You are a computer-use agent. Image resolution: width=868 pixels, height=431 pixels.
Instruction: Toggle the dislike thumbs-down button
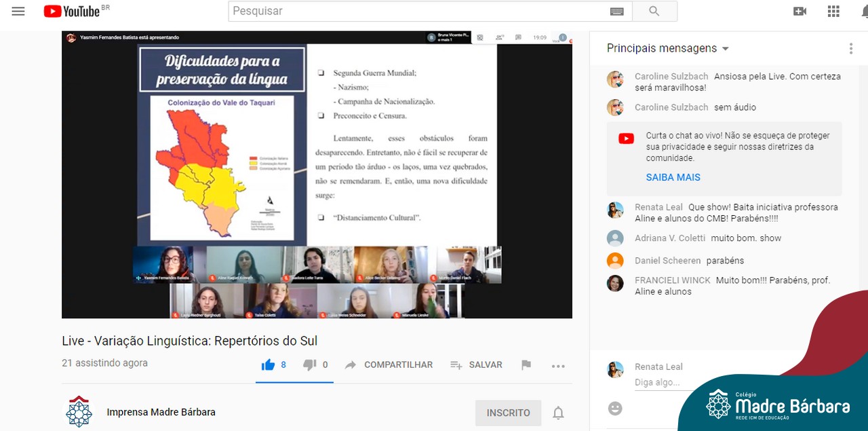point(310,365)
